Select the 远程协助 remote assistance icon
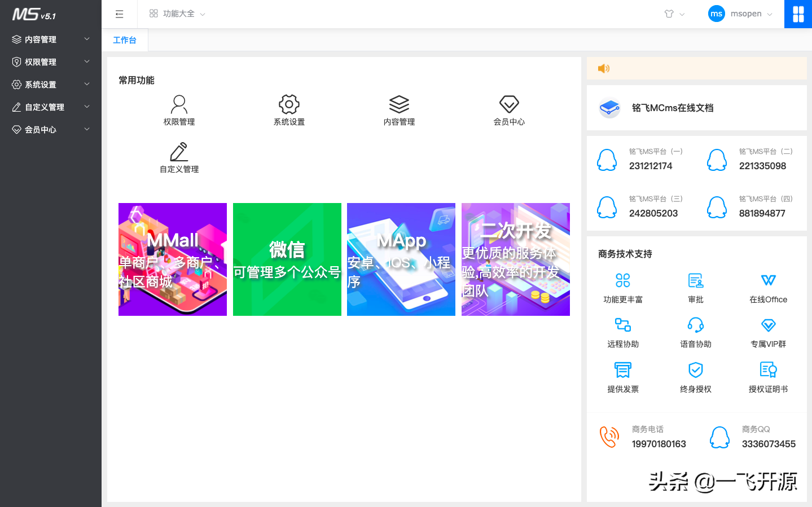 (622, 325)
